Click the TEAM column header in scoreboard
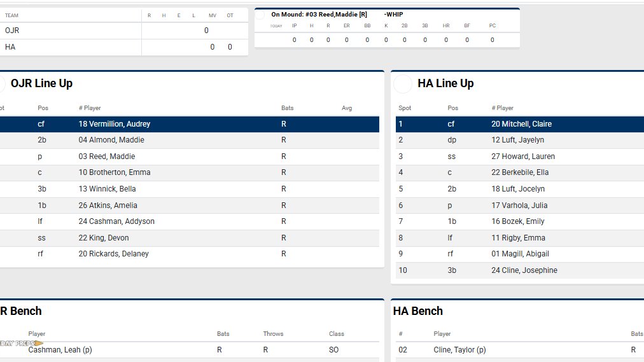644x362 pixels. pyautogui.click(x=11, y=16)
